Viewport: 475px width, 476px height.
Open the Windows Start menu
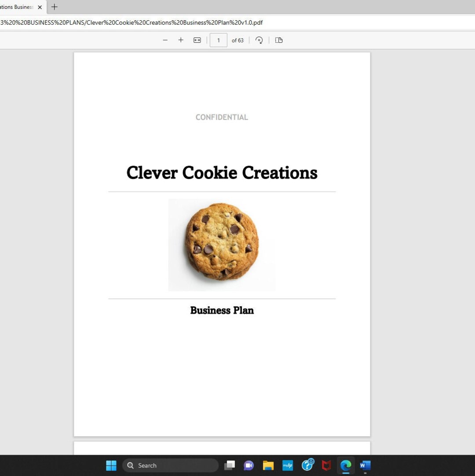[111, 465]
